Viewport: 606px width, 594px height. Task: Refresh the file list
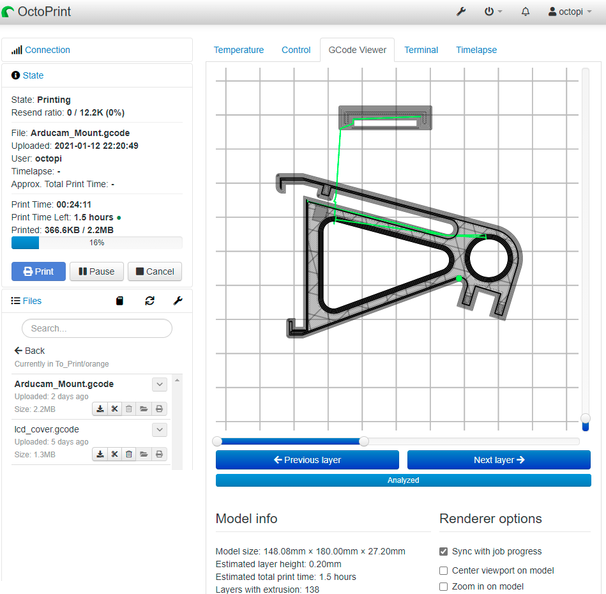coord(150,301)
